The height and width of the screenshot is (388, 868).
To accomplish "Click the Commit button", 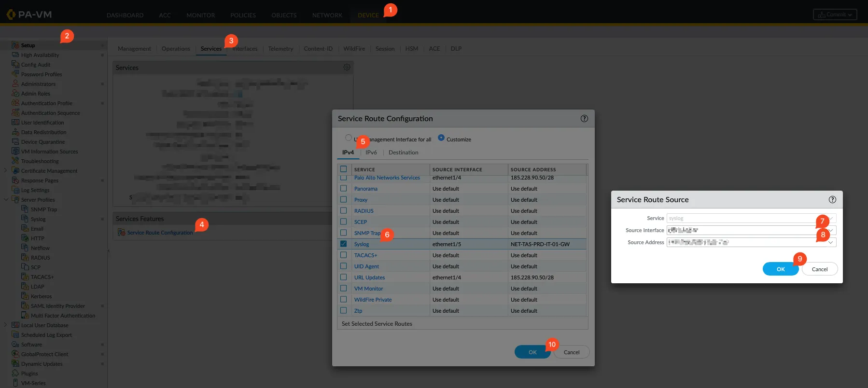I will 835,14.
